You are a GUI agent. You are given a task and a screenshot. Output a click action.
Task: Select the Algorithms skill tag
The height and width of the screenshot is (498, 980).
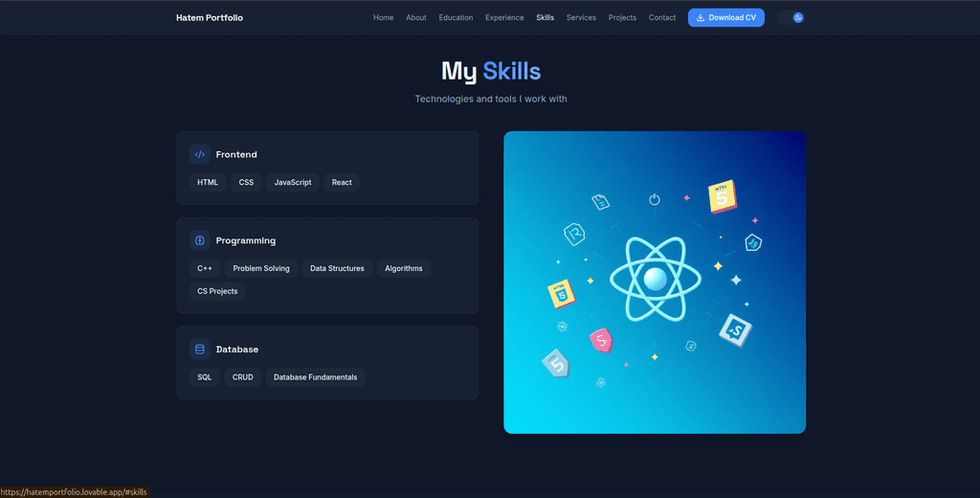[404, 268]
